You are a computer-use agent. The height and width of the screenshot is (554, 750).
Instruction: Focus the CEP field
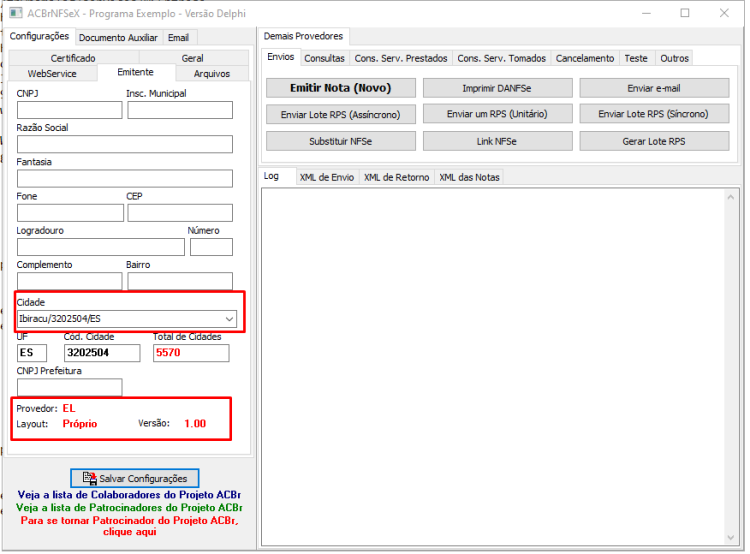click(180, 213)
